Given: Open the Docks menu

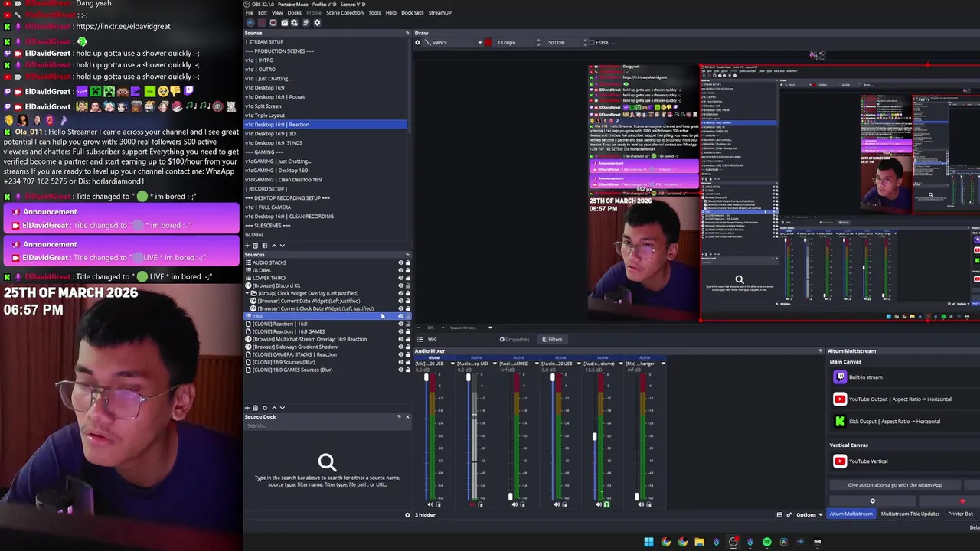Looking at the screenshot, I should coord(294,13).
